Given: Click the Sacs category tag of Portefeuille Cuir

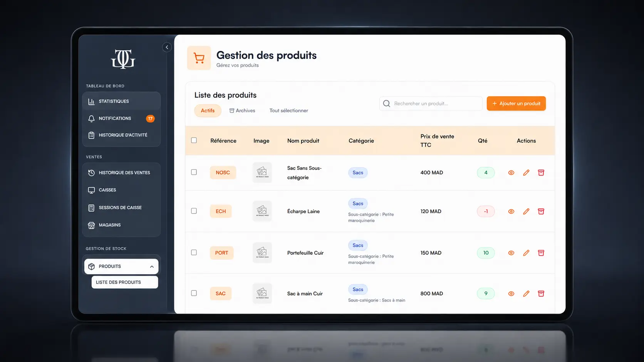Looking at the screenshot, I should tap(358, 245).
